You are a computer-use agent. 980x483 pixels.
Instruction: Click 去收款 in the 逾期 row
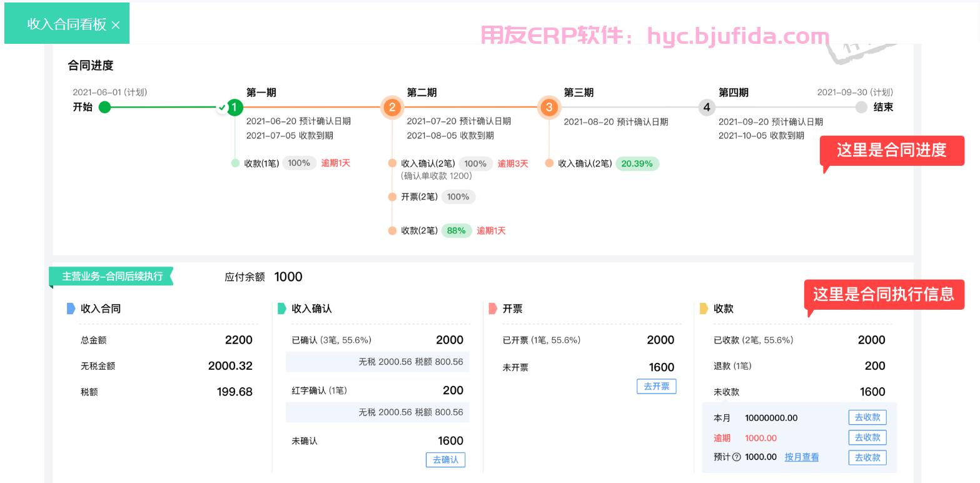point(867,438)
